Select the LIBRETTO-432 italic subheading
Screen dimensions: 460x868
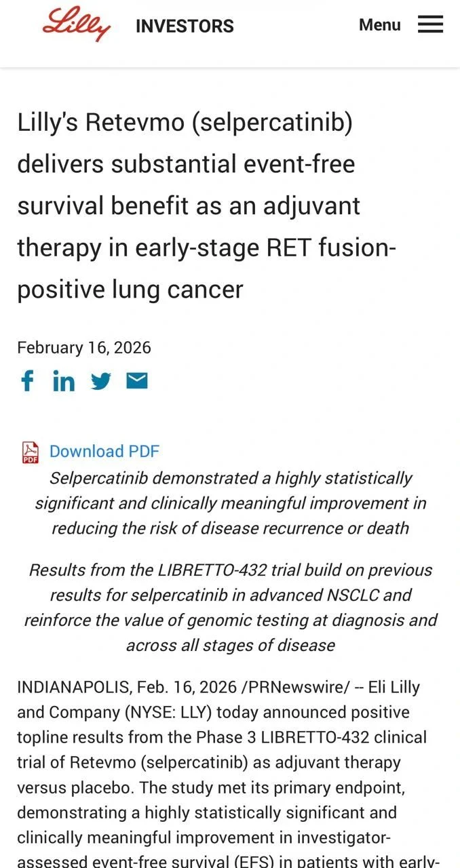[231, 608]
